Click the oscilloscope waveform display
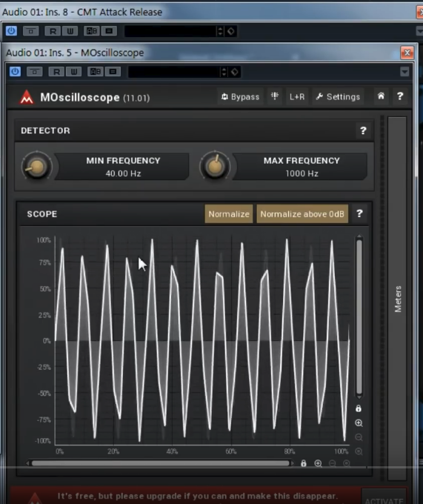 (x=202, y=341)
